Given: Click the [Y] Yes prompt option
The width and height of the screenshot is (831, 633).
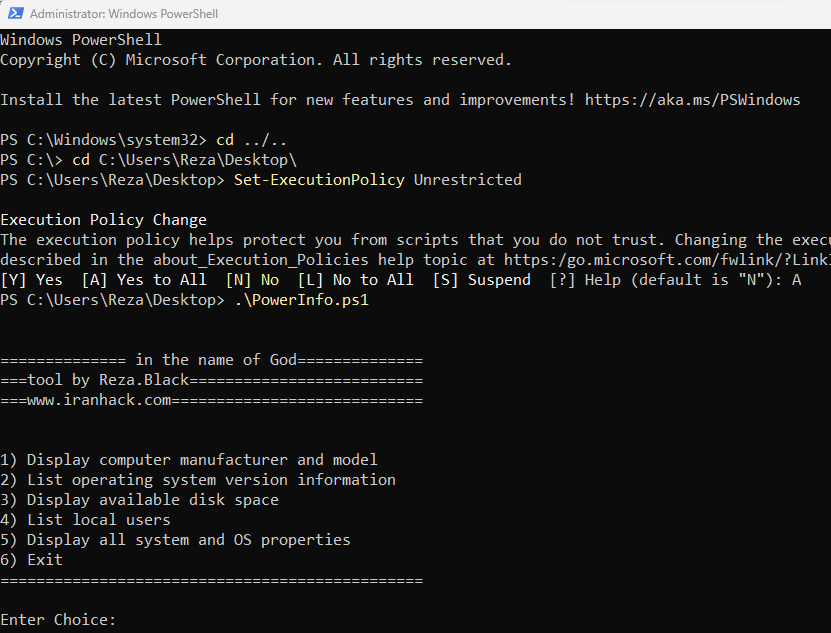Looking at the screenshot, I should (31, 280).
